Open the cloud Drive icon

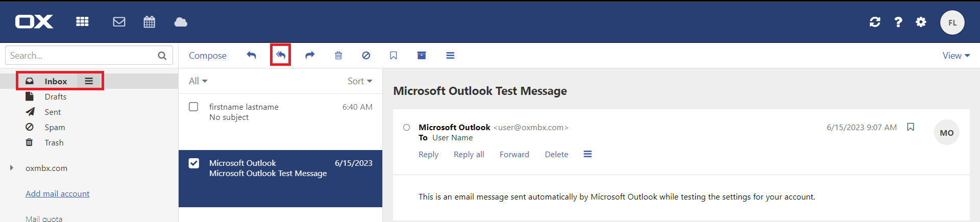[181, 22]
